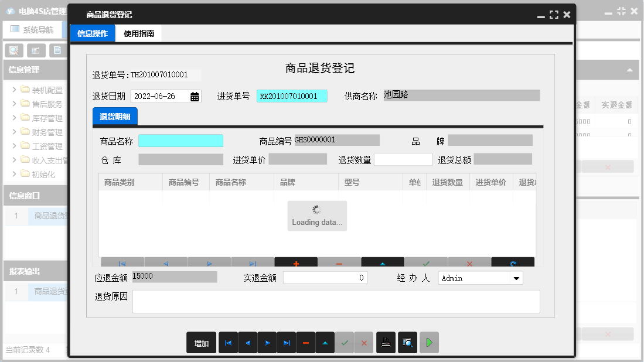The image size is (644, 362).
Task: Open print preview from bottom toolbar
Action: 407,343
